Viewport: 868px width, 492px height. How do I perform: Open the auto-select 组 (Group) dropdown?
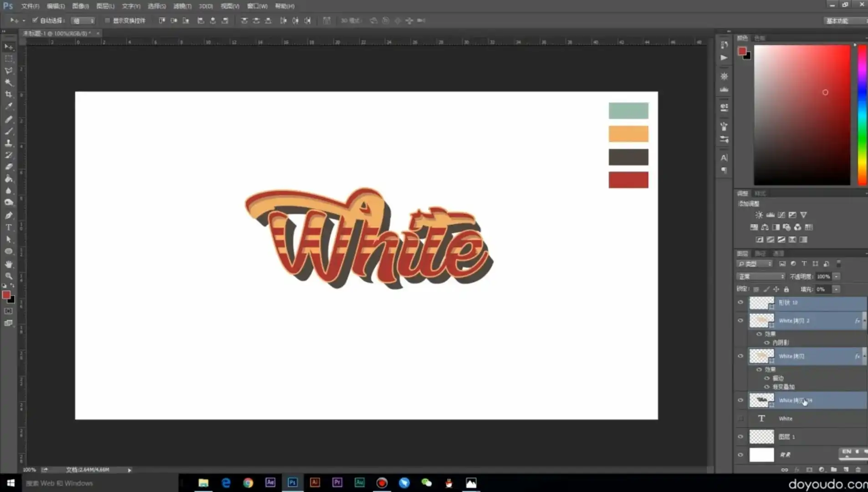coord(83,20)
